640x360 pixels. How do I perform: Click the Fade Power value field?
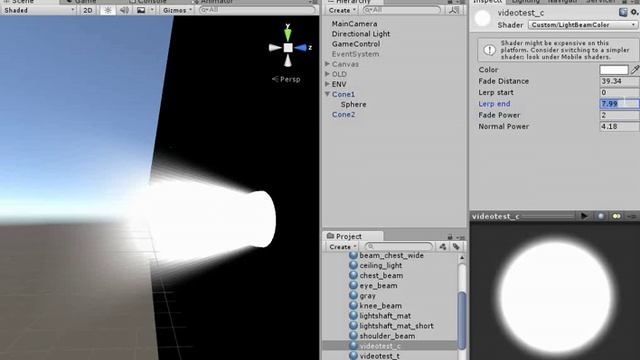coord(620,115)
